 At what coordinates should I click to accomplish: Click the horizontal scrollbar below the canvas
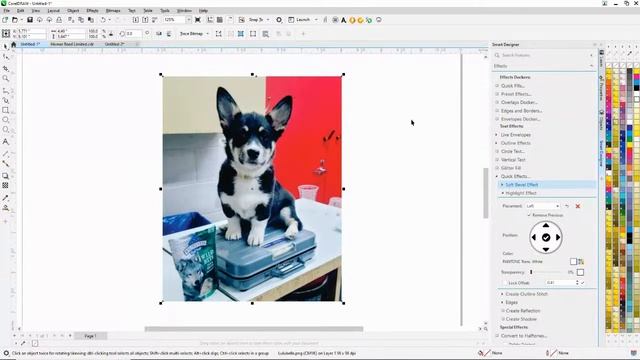[254, 329]
